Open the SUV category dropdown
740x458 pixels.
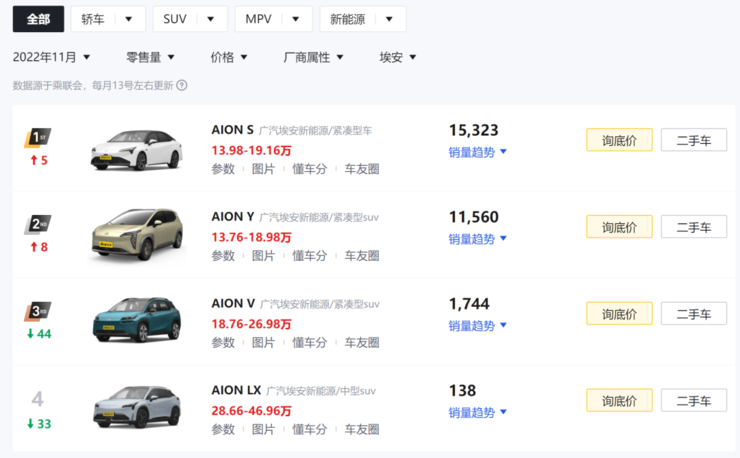189,19
